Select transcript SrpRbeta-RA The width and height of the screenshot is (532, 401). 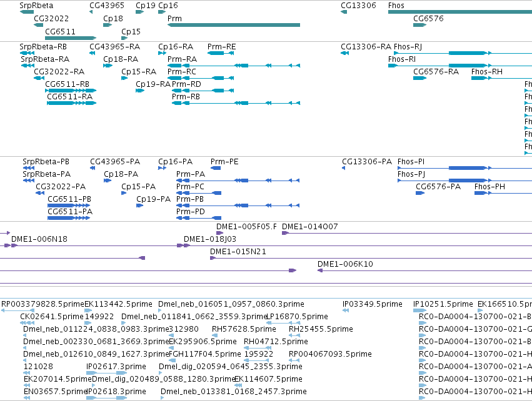(x=45, y=59)
